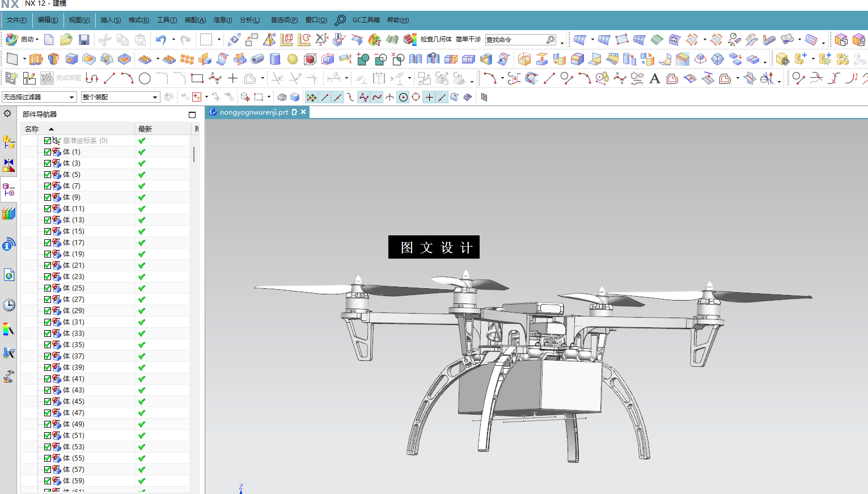Expand the 启动 start dropdown arrow
Image resolution: width=868 pixels, height=494 pixels.
point(37,40)
